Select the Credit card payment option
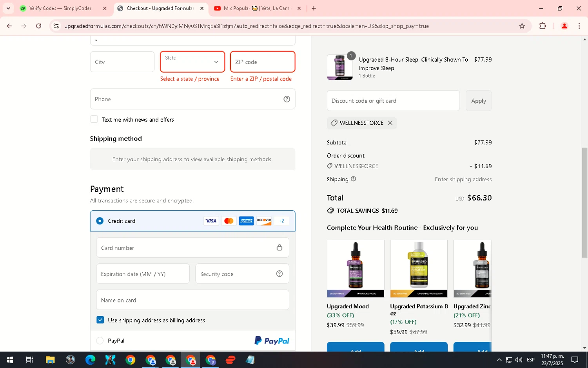The width and height of the screenshot is (588, 368). point(100,221)
